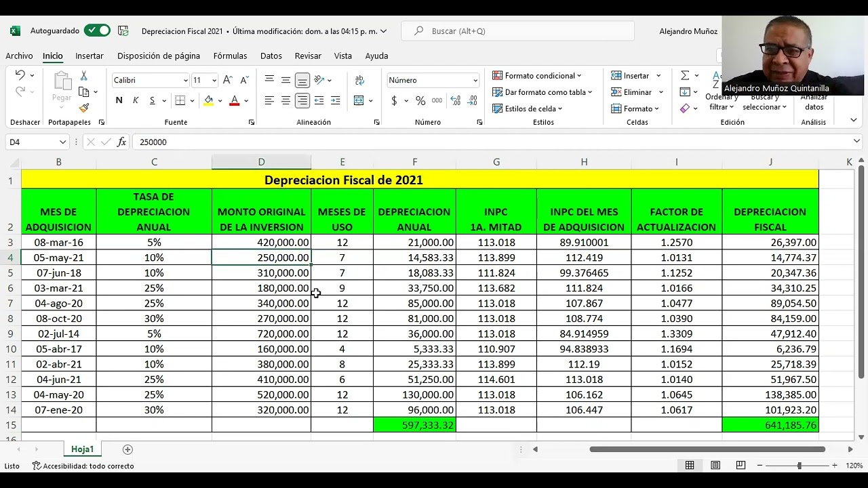Apply bold with the N button
Image resolution: width=868 pixels, height=488 pixels.
click(x=119, y=100)
